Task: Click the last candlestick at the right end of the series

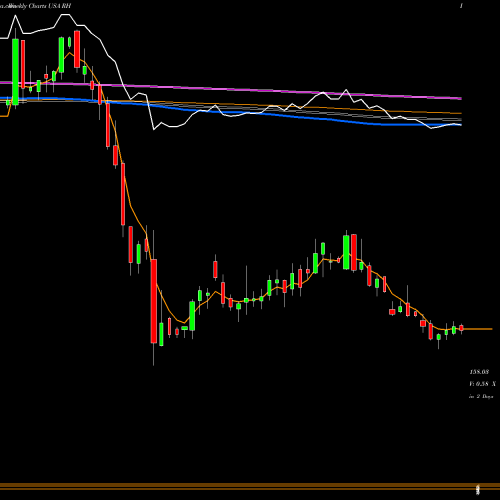Action: (461, 328)
